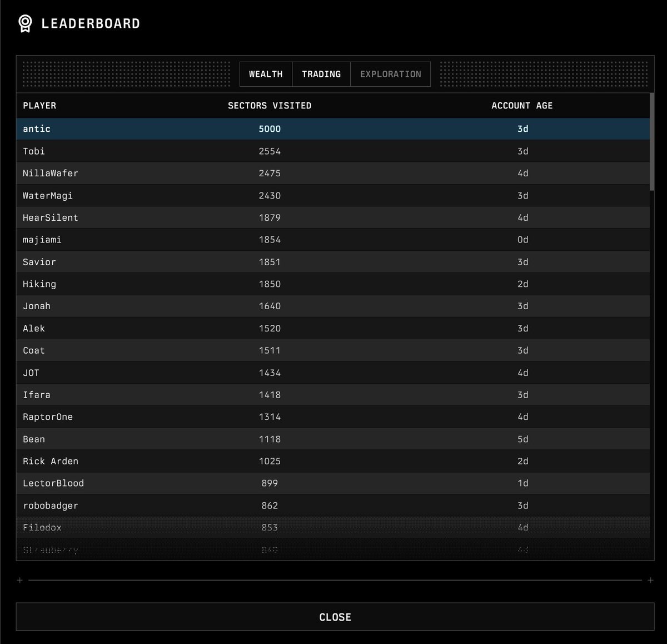Click Ifara's 1418 sectors value
Image resolution: width=667 pixels, height=644 pixels.
coord(270,394)
